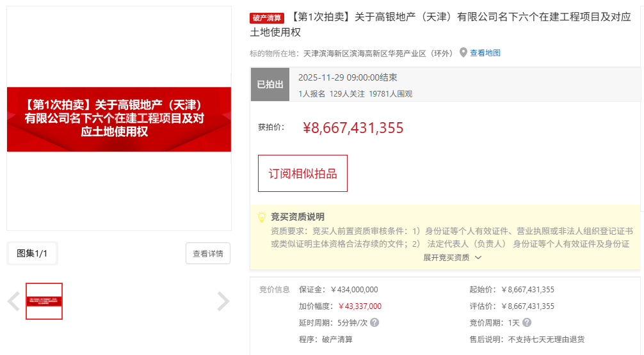Click the 获拍价 amount ¥8,667,431,355
The width and height of the screenshot is (644, 355).
point(353,128)
